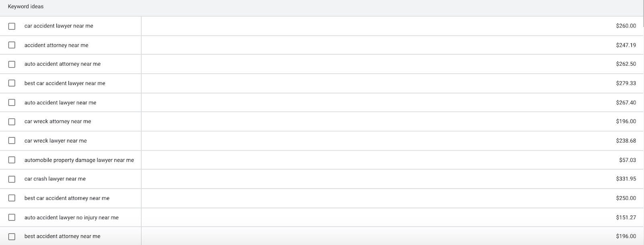Click the $279.33 bid cell
644x245 pixels.
pos(626,83)
